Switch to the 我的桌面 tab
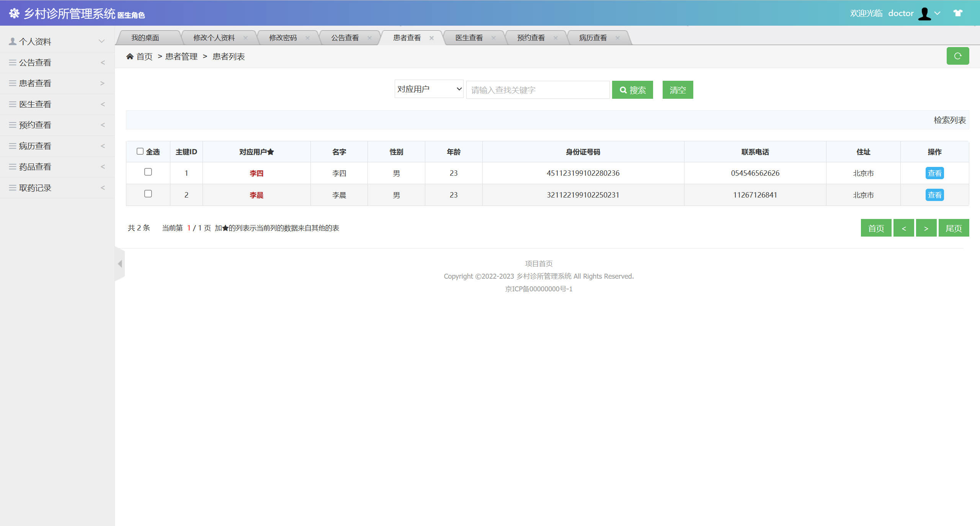The height and width of the screenshot is (526, 980). 145,37
